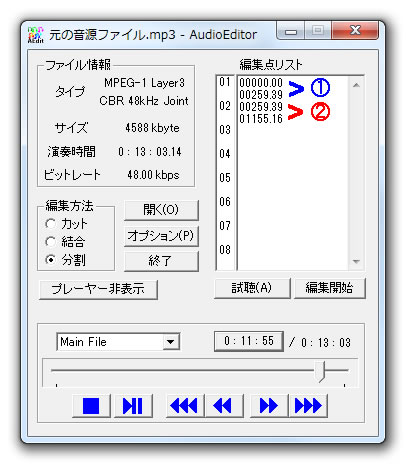Hide the player with プレーヤー非表示
Viewport: 406px width, 464px height.
click(x=98, y=289)
